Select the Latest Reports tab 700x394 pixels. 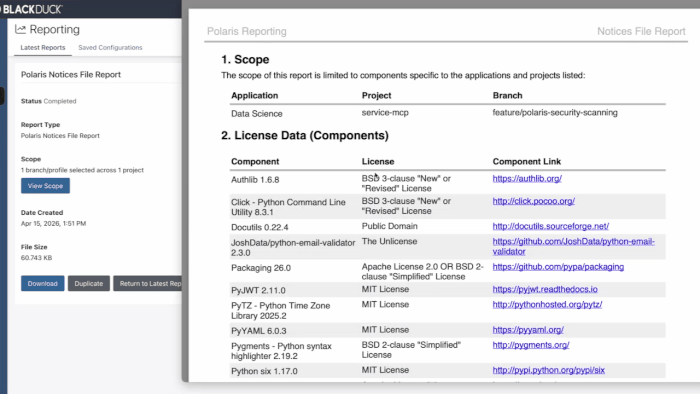[43, 47]
